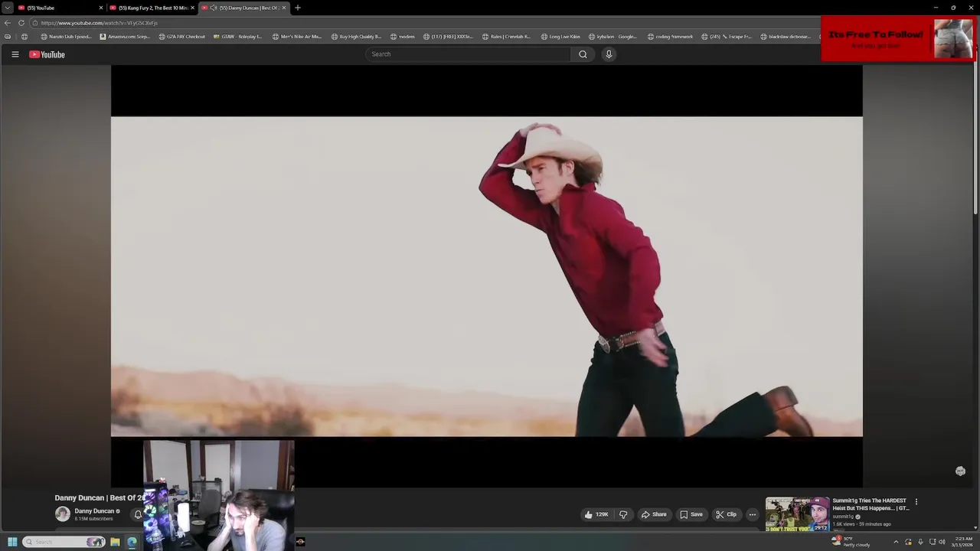Open the blackslaw dictionary bookmark
The height and width of the screenshot is (551, 980).
(785, 37)
